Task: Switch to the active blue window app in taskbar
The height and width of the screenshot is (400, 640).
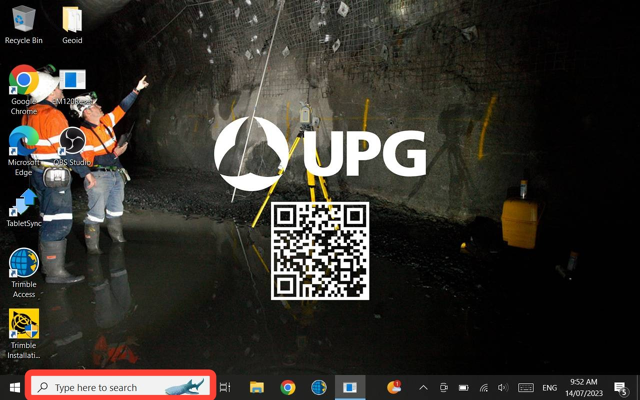Action: [350, 387]
